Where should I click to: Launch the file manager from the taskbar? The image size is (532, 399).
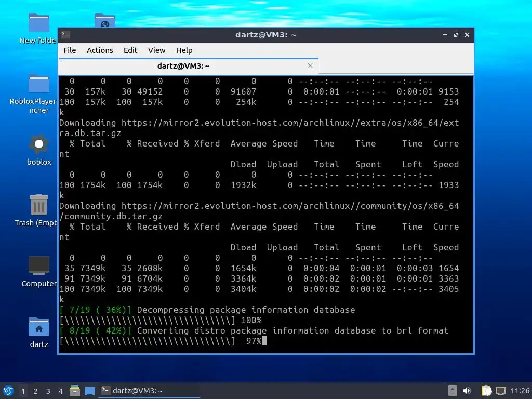pos(75,391)
